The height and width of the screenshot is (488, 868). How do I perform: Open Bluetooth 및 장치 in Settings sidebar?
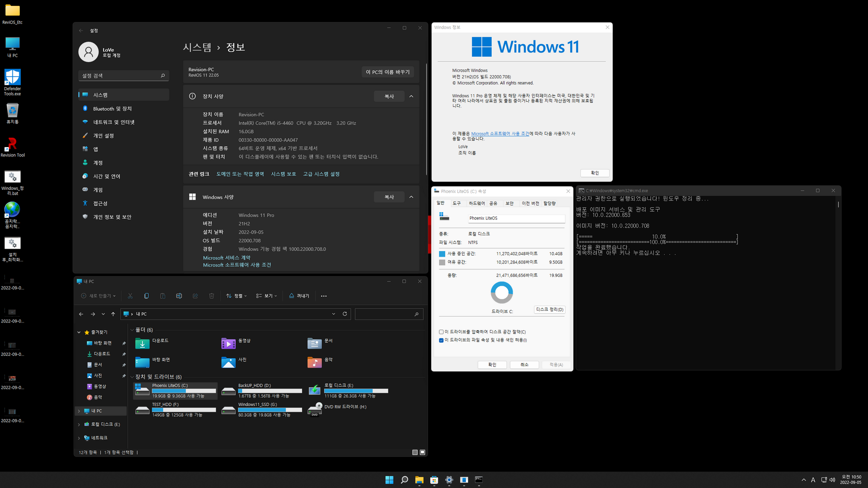click(124, 108)
